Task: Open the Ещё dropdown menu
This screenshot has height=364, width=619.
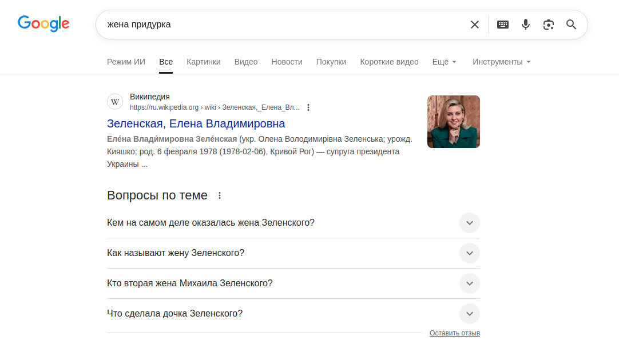Action: 444,62
